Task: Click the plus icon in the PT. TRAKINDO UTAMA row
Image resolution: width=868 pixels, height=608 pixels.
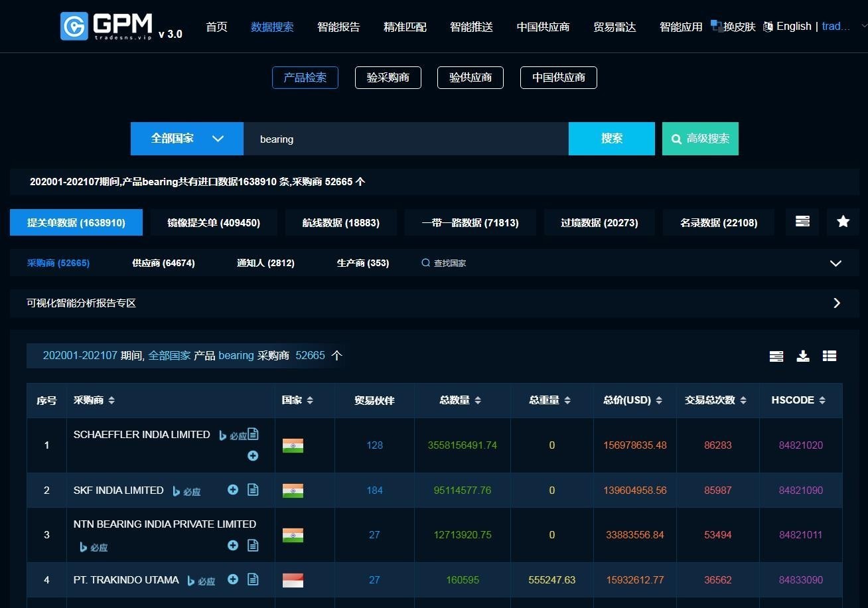Action: 233,579
